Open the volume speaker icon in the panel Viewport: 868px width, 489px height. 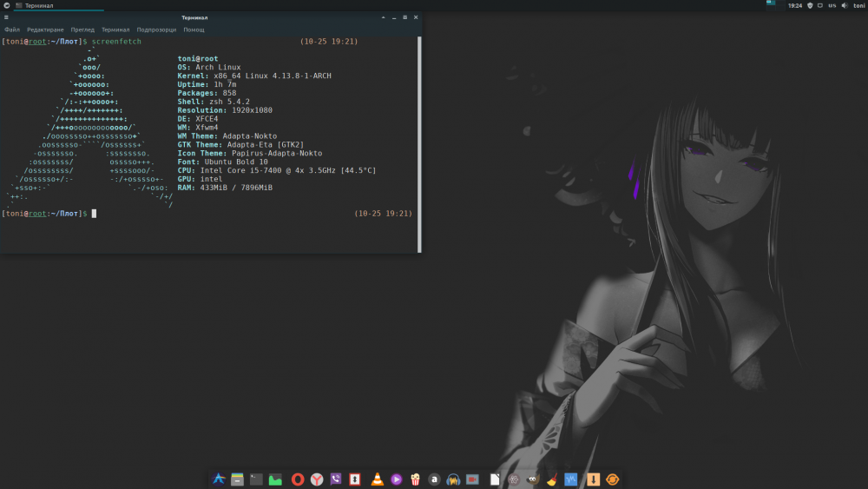[845, 5]
